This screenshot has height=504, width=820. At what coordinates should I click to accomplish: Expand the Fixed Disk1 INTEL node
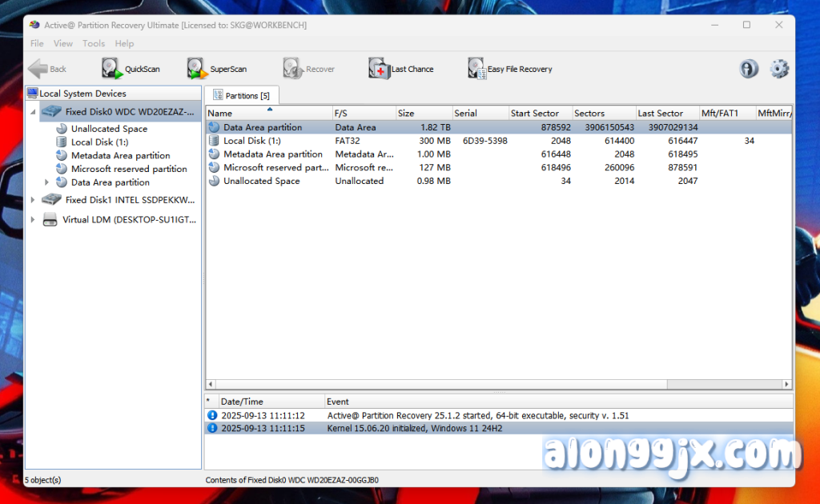tap(33, 200)
